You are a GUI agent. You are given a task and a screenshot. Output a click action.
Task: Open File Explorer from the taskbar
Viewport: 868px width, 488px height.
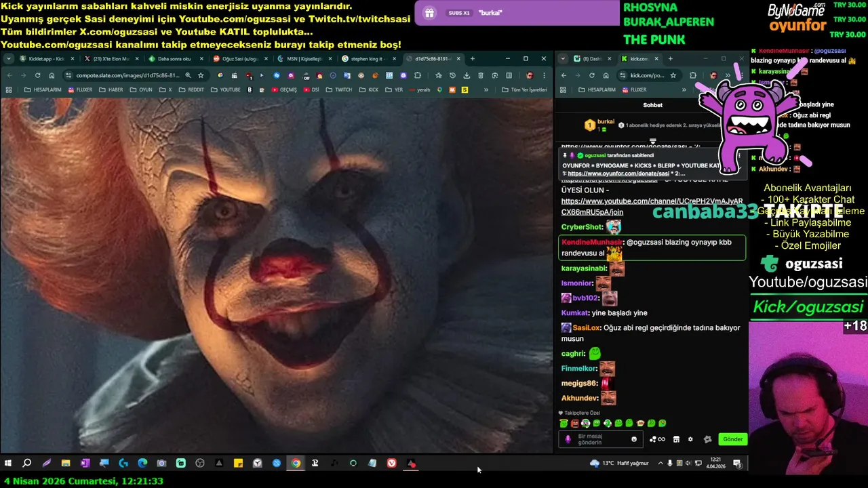(x=66, y=464)
